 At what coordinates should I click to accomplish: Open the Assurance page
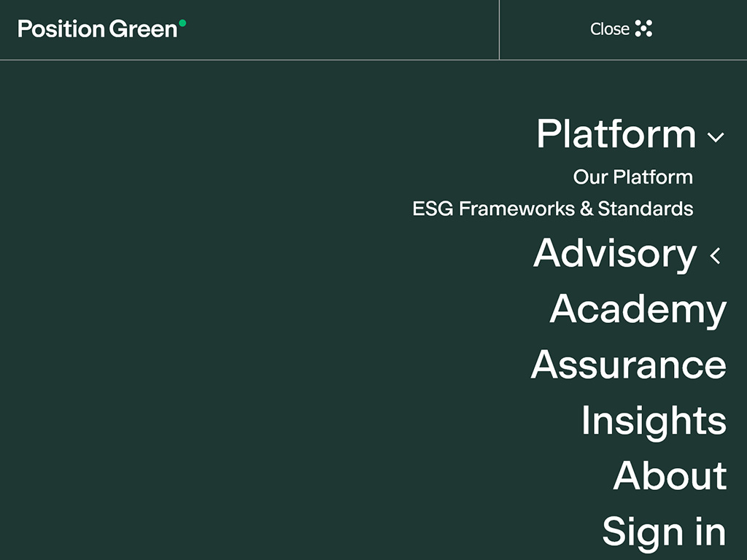(628, 365)
